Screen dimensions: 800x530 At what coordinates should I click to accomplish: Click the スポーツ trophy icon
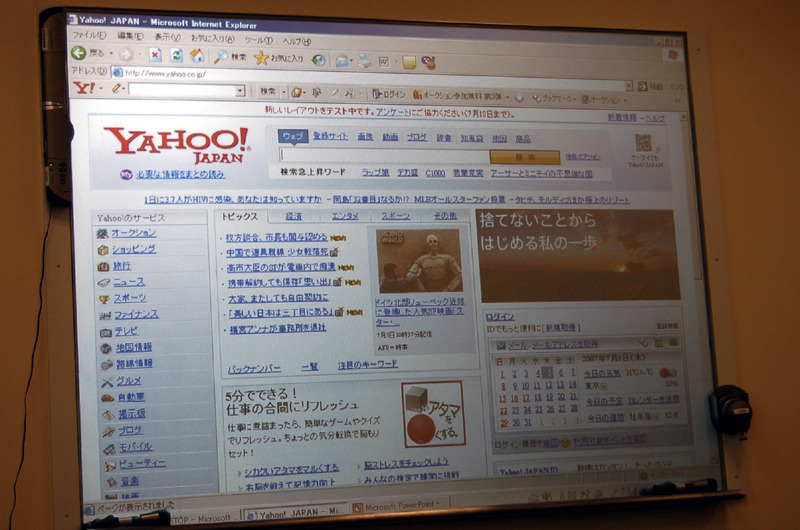(104, 299)
